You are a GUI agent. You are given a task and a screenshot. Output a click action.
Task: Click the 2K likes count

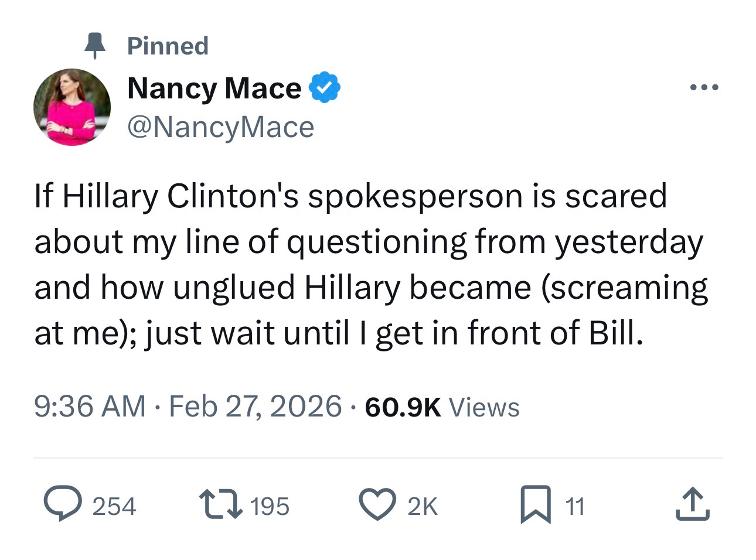[422, 506]
